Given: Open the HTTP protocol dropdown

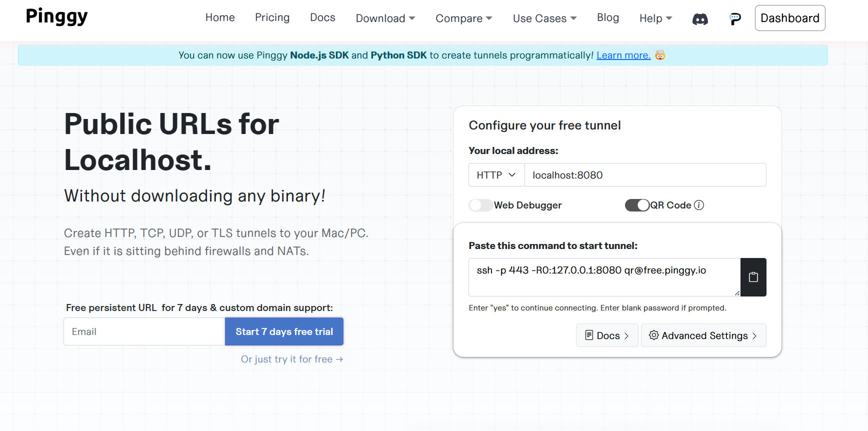Looking at the screenshot, I should pos(496,175).
